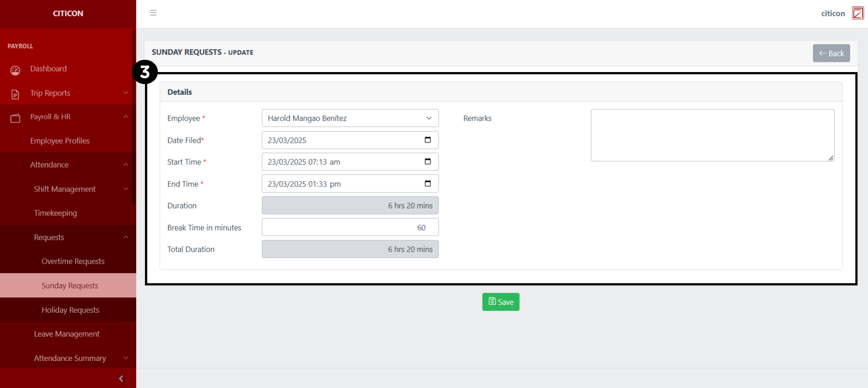Open Employee Profiles from sidebar

tap(60, 141)
